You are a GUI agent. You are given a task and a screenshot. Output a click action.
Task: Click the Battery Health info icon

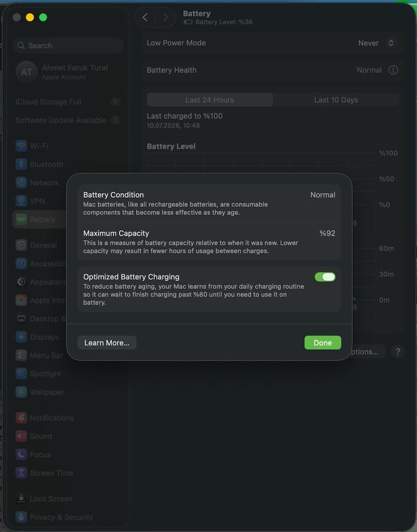tap(393, 70)
